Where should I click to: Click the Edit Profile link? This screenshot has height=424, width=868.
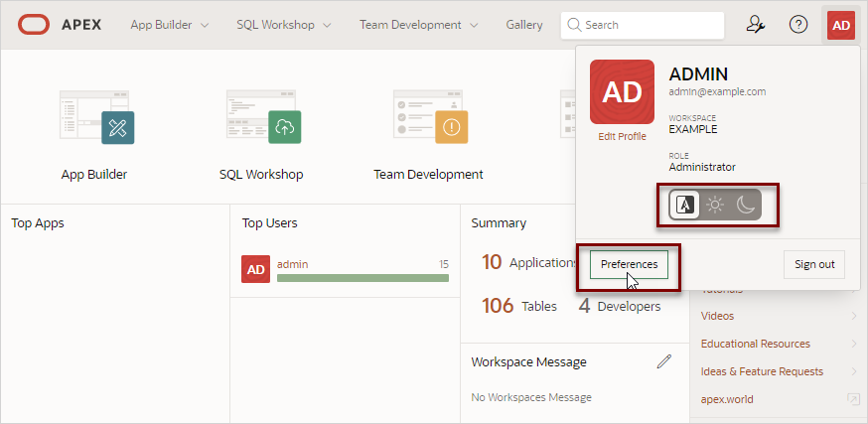tap(622, 137)
